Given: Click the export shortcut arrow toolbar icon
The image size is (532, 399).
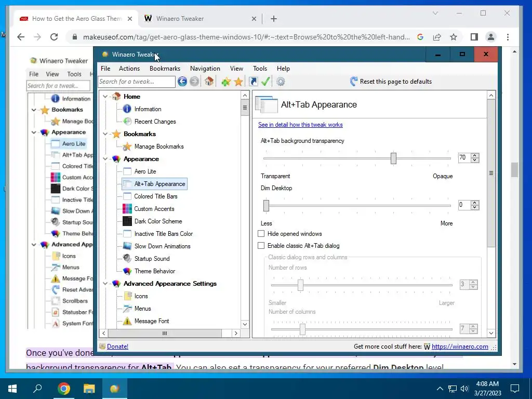Looking at the screenshot, I should tap(253, 82).
